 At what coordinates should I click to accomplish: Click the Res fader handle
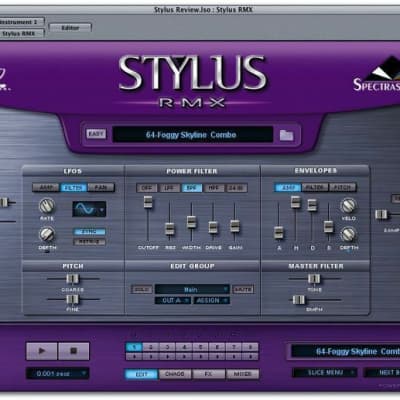click(170, 229)
